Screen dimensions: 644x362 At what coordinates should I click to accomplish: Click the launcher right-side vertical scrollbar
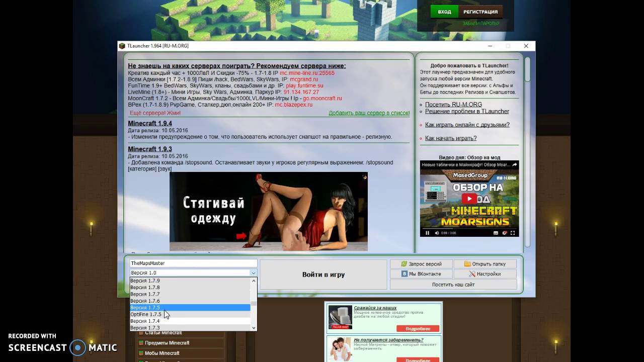(527, 151)
